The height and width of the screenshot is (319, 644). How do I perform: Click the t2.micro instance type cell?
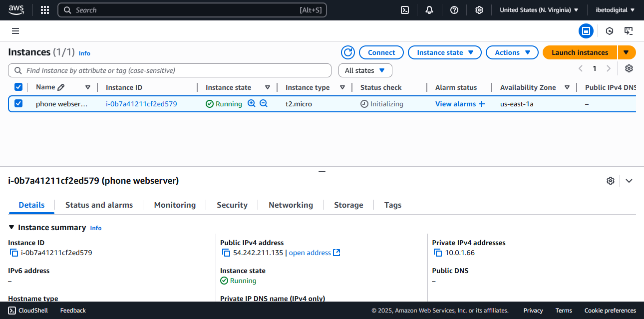pyautogui.click(x=299, y=104)
